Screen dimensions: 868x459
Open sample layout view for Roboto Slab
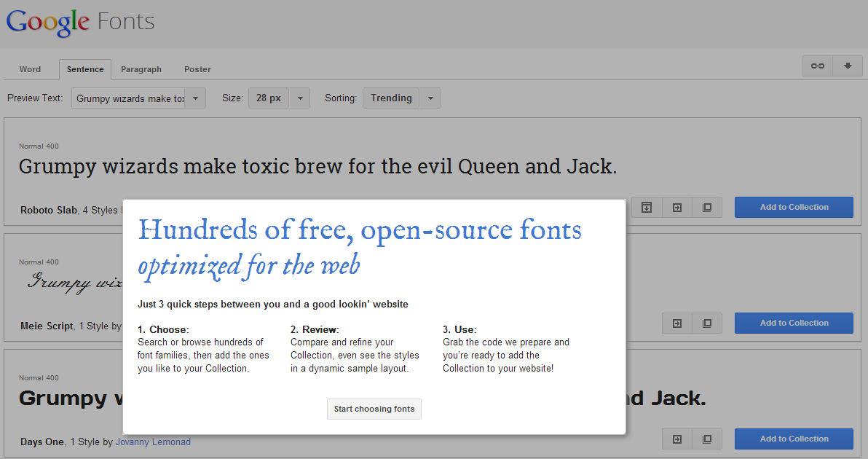[706, 207]
